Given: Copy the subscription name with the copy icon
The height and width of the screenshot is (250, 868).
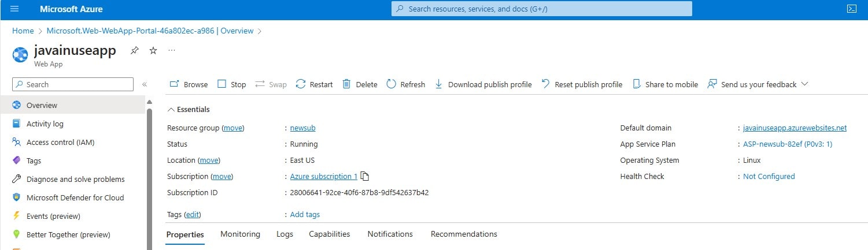Looking at the screenshot, I should (365, 177).
